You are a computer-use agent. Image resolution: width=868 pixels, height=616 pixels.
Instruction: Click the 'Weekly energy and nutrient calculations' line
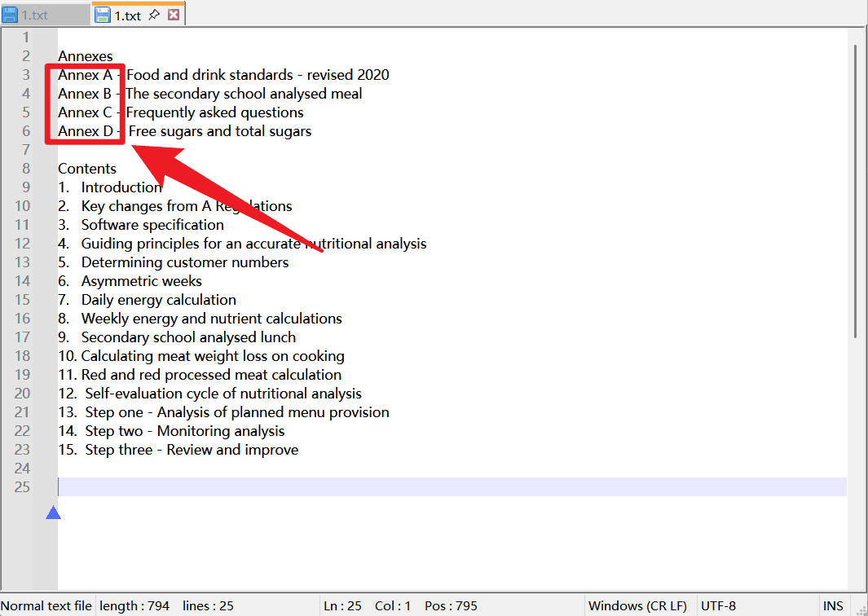pyautogui.click(x=211, y=319)
